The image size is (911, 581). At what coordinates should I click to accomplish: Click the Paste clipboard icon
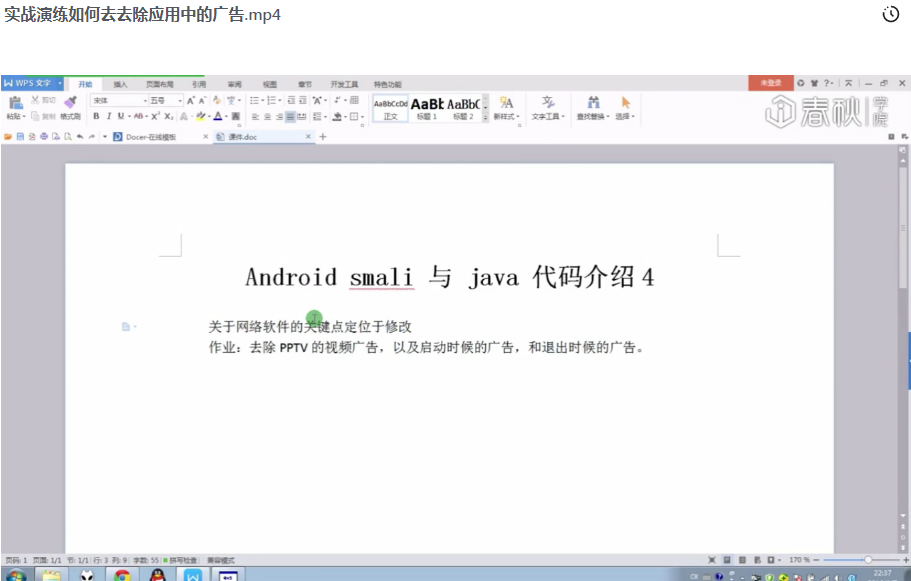click(16, 103)
